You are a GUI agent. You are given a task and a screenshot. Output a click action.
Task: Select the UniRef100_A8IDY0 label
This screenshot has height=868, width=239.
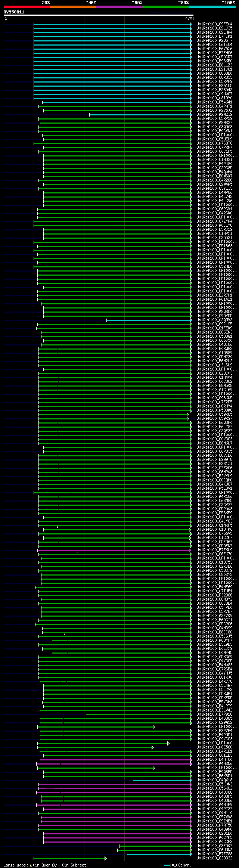pyautogui.click(x=214, y=98)
